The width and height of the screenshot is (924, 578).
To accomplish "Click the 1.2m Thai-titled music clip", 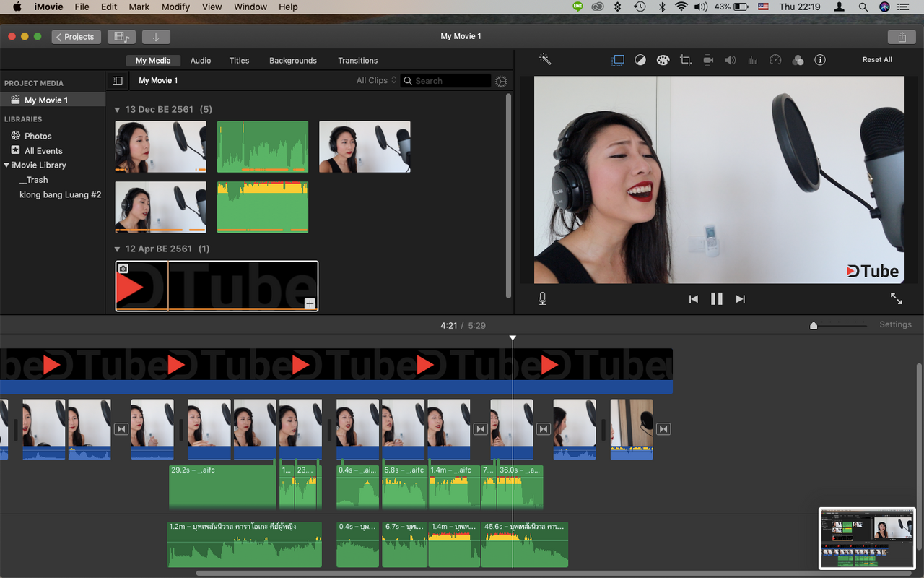I will [x=244, y=544].
